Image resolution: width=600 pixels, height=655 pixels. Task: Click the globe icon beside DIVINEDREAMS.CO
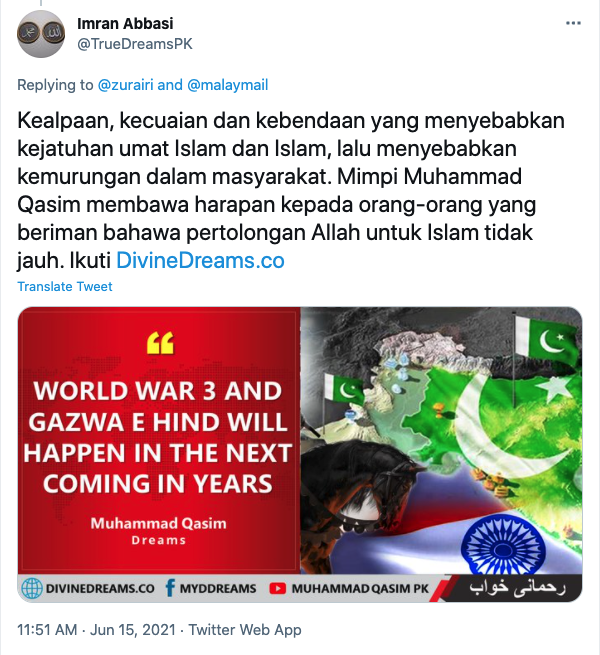click(32, 589)
